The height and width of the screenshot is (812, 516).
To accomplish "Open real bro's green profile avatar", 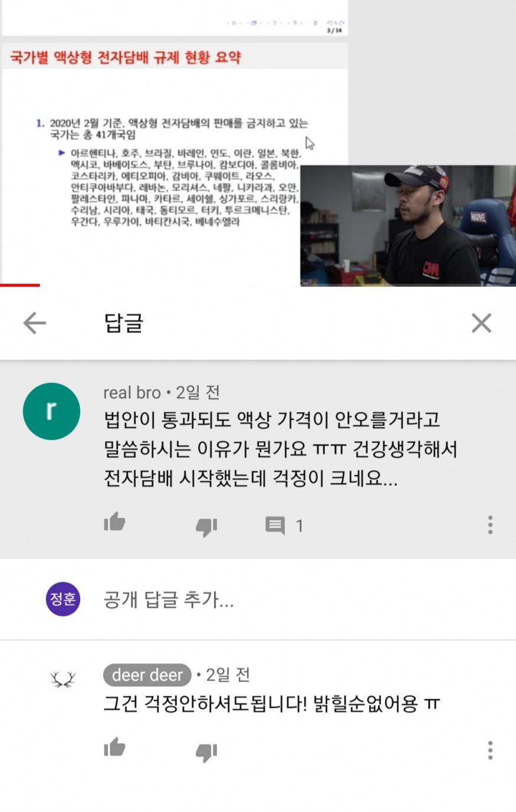I will point(51,411).
